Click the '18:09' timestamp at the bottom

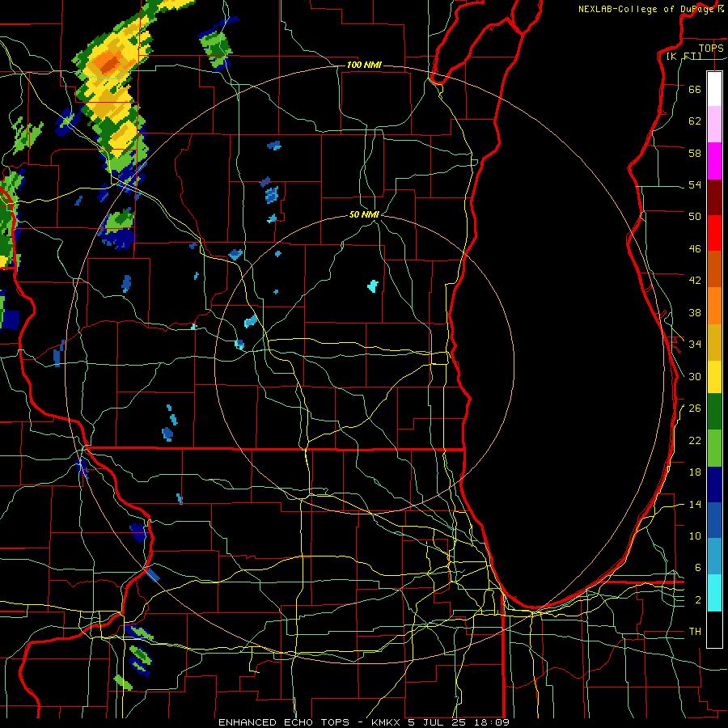[x=492, y=722]
